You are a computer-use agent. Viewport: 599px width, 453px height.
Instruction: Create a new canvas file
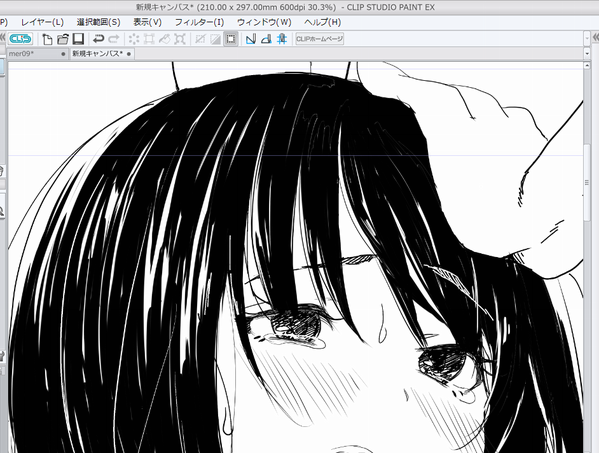[47, 39]
